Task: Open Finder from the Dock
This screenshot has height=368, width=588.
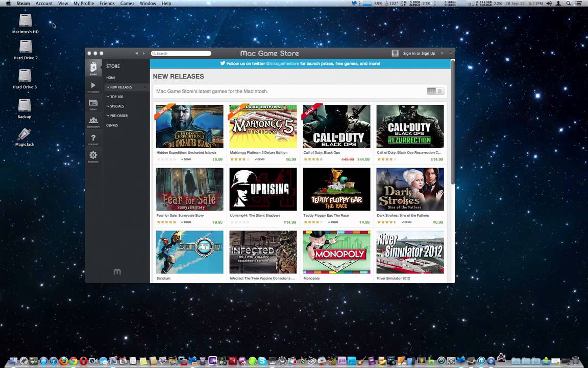Action: (x=13, y=361)
